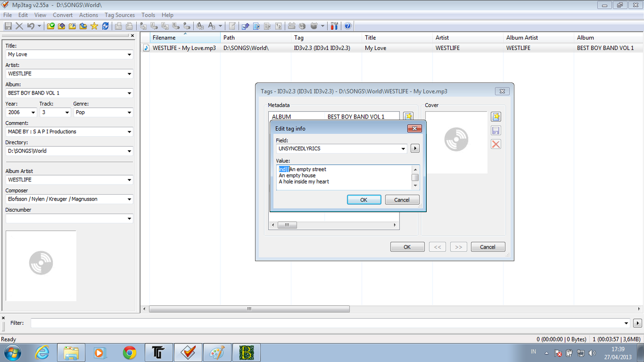The width and height of the screenshot is (644, 362).
Task: Click the Add cover icon in Tags dialog
Action: pos(496,117)
